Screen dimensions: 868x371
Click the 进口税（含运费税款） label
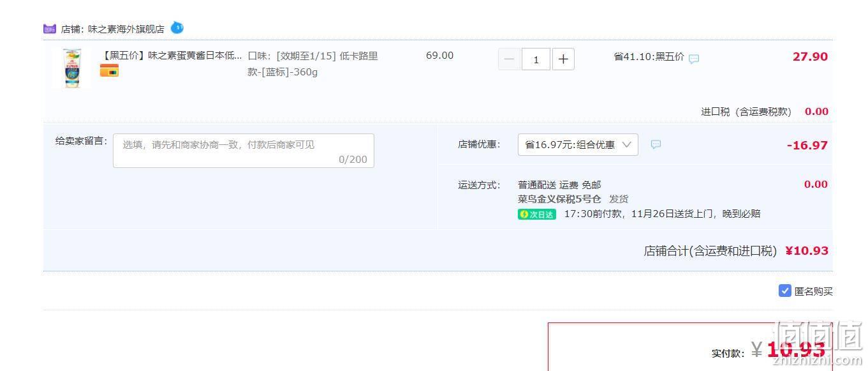click(746, 112)
